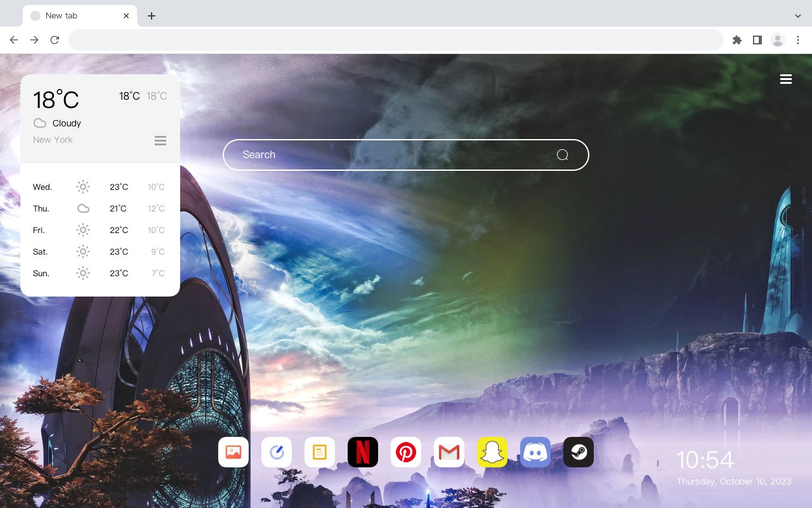The width and height of the screenshot is (812, 508).
Task: Open the photo gallery shortcut icon
Action: 233,452
